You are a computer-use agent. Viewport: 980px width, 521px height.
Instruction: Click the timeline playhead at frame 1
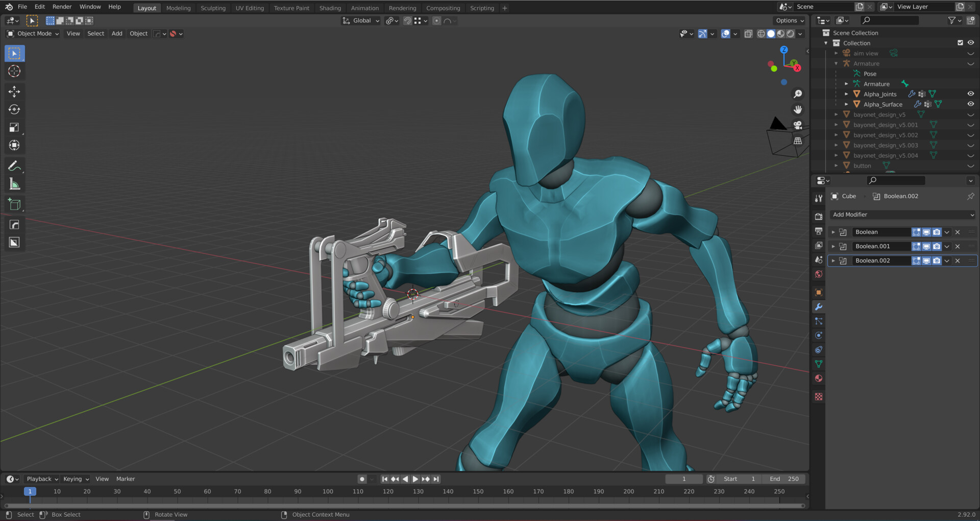[30, 491]
